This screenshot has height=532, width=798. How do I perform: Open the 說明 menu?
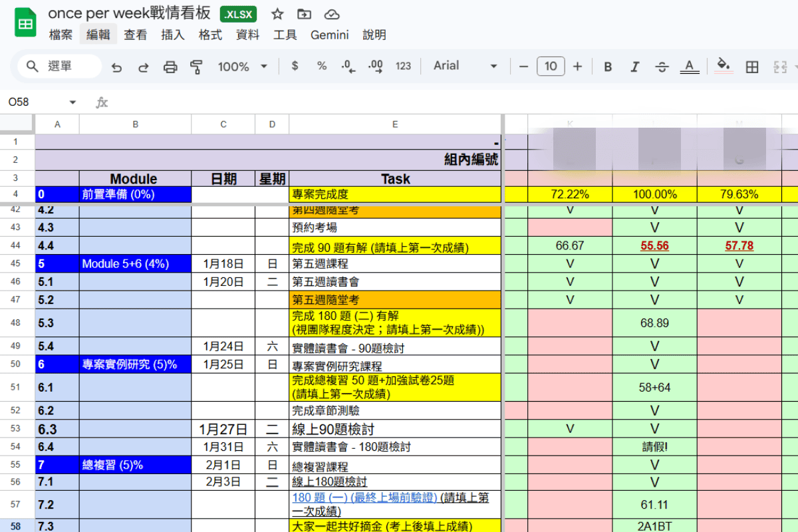pos(374,35)
